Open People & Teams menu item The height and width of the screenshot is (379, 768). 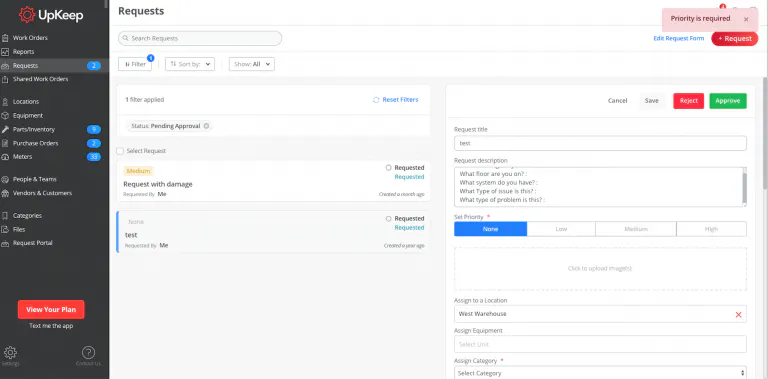coord(34,179)
